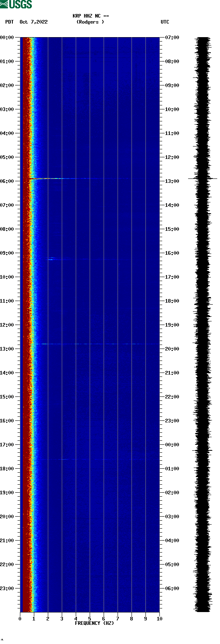Click the faint spectrogram event near 09:15 PDT
Screen dimensions: 220x644
click(x=51, y=259)
